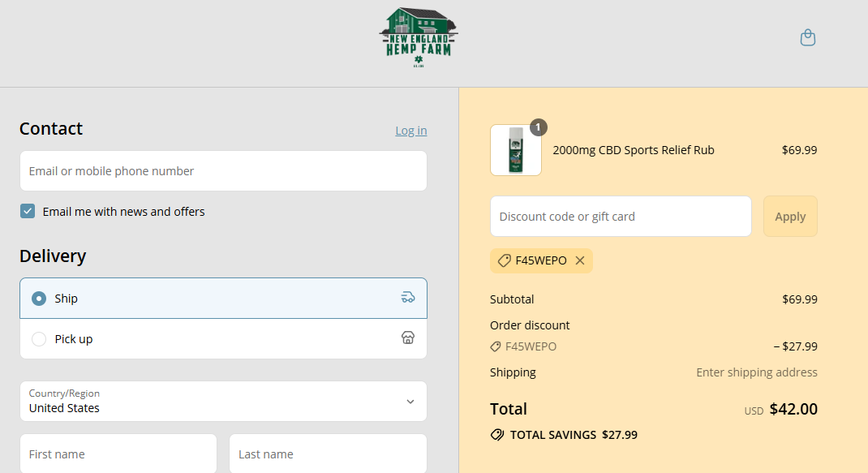
Task: Click the Shipping label in order summary
Action: pyautogui.click(x=513, y=372)
